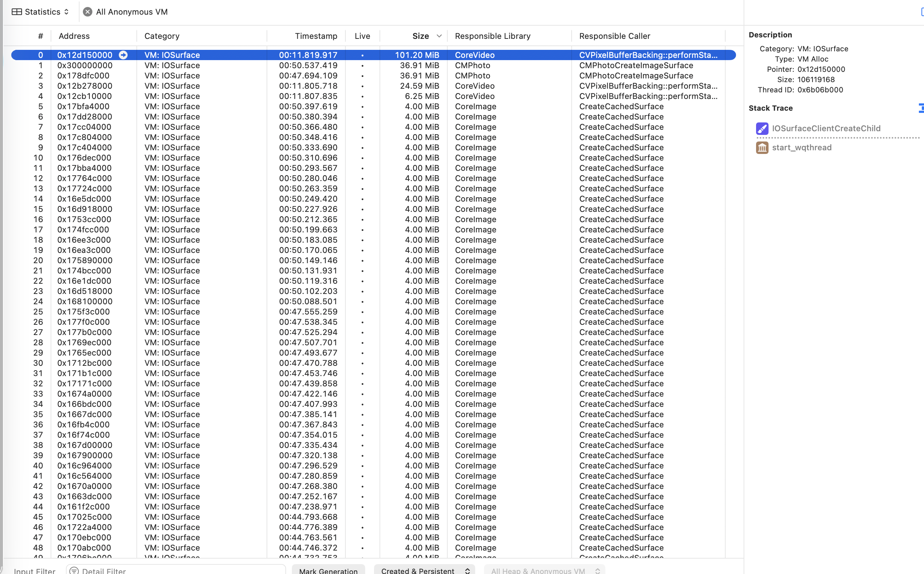The width and height of the screenshot is (924, 574).
Task: Click the start_wqthread library icon
Action: pyautogui.click(x=762, y=148)
